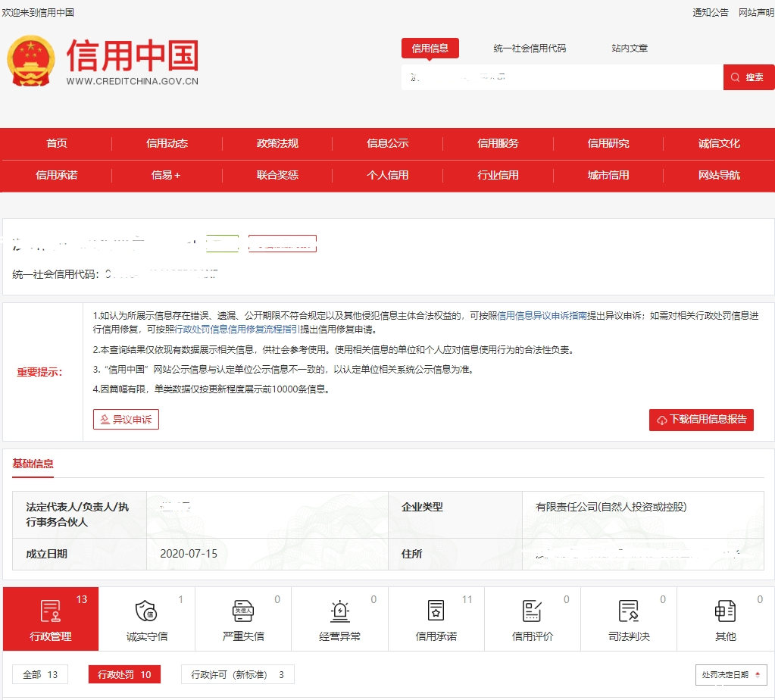Select the 诚实守信 shield icon
The width and height of the screenshot is (775, 700).
(145, 611)
